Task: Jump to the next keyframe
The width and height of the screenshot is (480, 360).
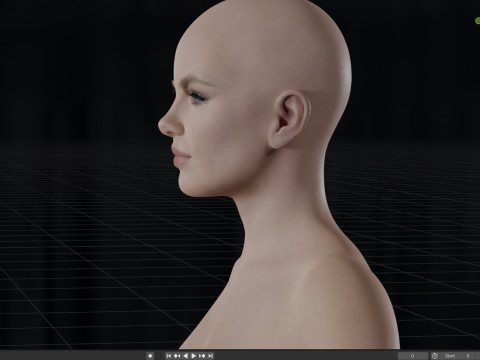Action: (x=202, y=356)
